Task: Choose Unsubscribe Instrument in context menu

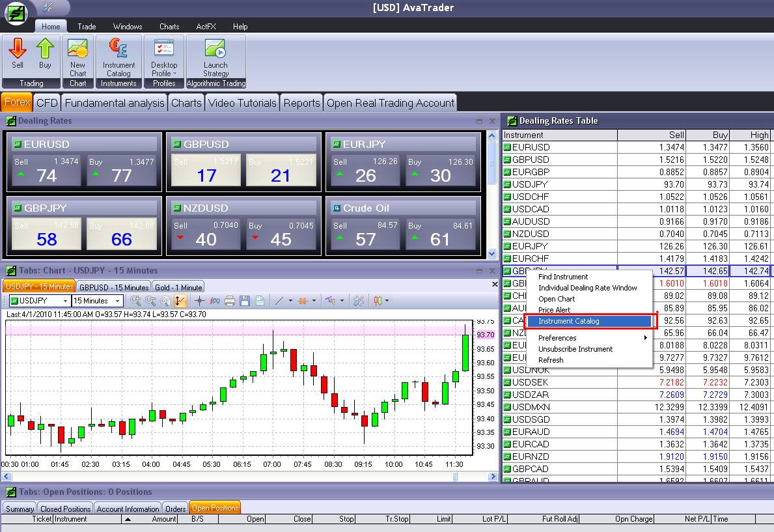Action: (575, 349)
